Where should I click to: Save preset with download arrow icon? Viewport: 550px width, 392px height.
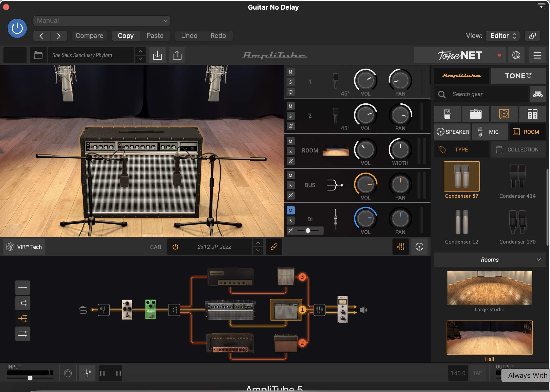pos(157,55)
